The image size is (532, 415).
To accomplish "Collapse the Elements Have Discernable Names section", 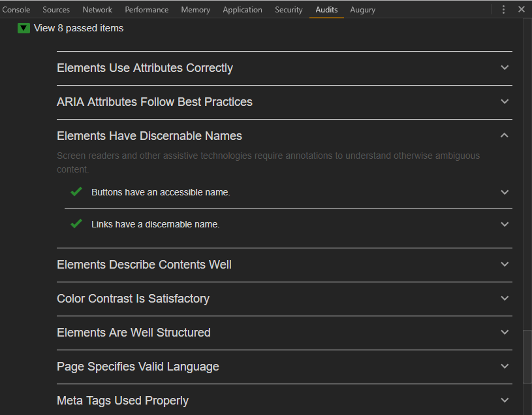I will (505, 135).
